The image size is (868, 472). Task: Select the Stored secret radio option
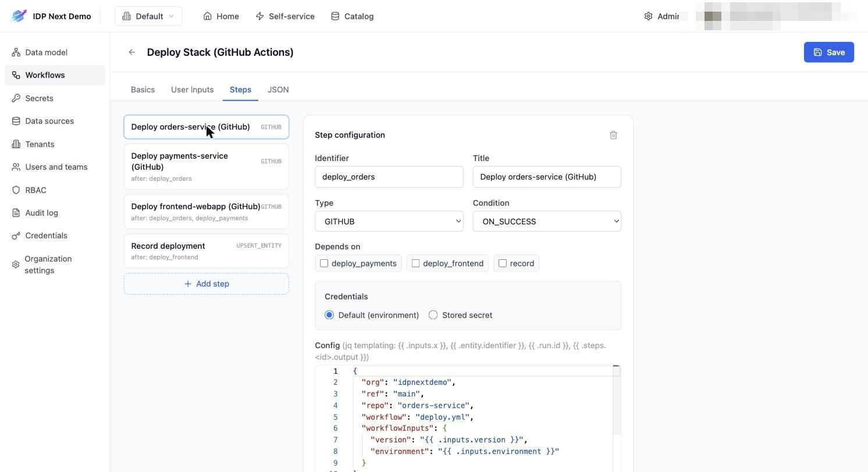(433, 315)
